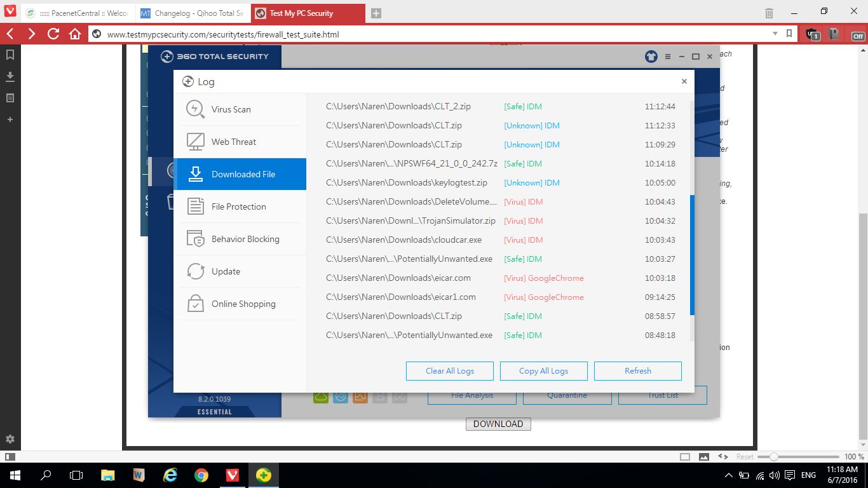Open the Online Shopping log section
Screen dimensions: 868x488
point(240,304)
